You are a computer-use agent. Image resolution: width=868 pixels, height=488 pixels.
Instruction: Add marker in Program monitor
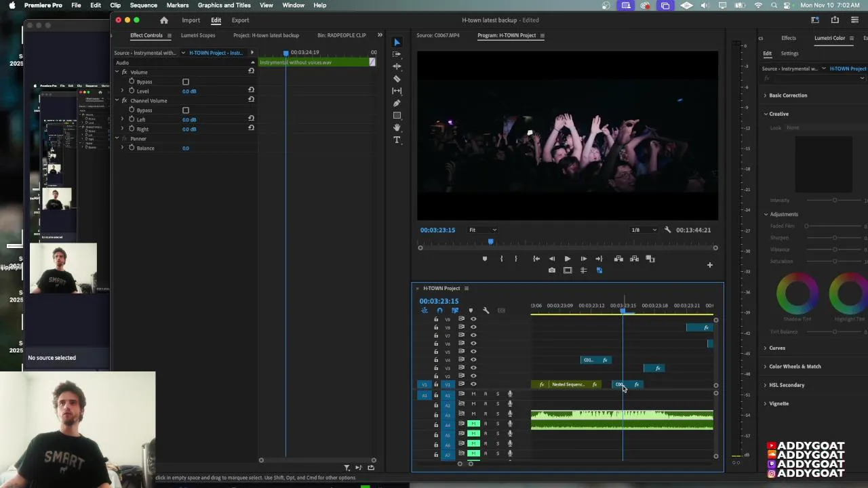pos(484,259)
